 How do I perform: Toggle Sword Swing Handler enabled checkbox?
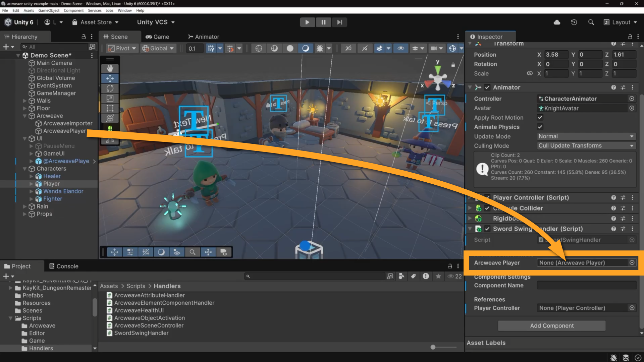[487, 229]
